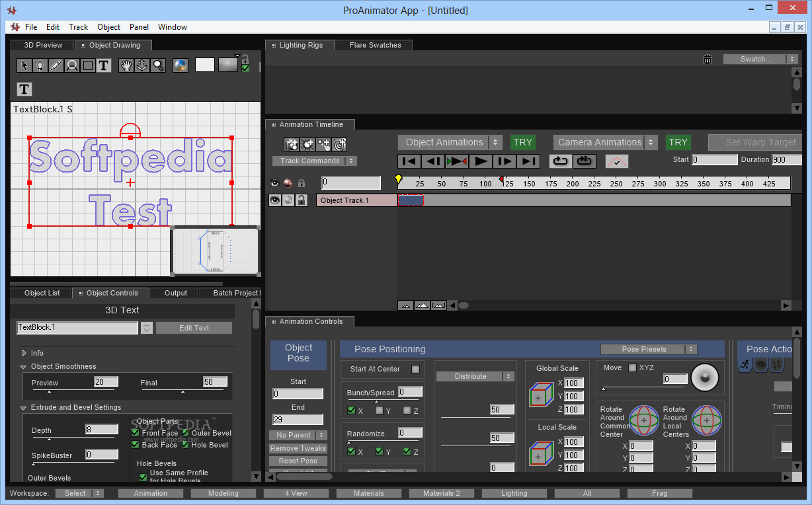The height and width of the screenshot is (505, 812).
Task: Toggle Bunch/Spread X checkbox
Action: pos(351,410)
